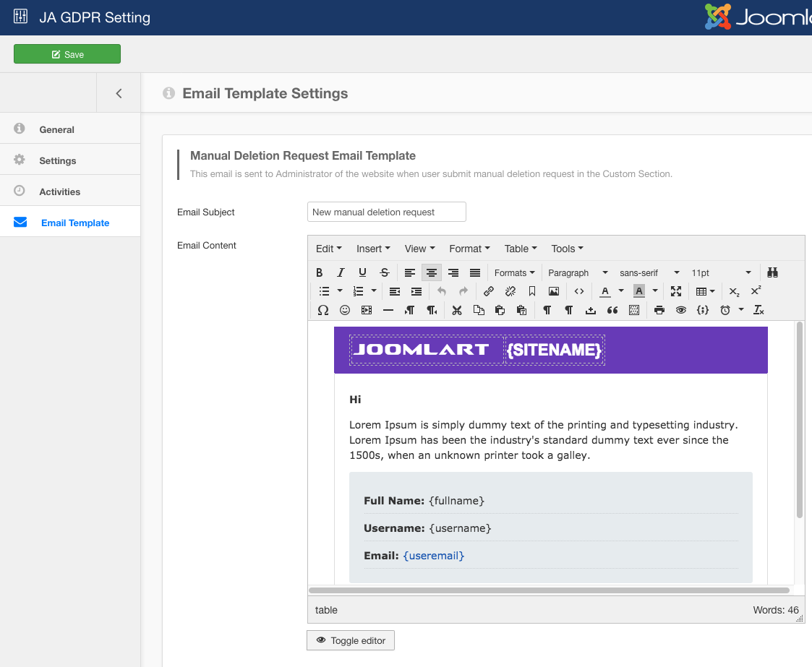Click the green Save button
Image resolution: width=812 pixels, height=667 pixels.
click(67, 54)
